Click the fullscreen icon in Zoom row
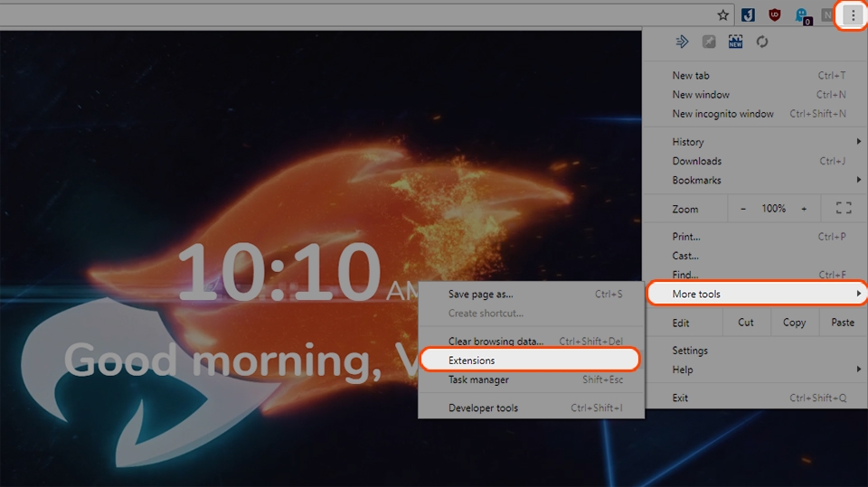Viewport: 868px width, 487px height. 844,208
